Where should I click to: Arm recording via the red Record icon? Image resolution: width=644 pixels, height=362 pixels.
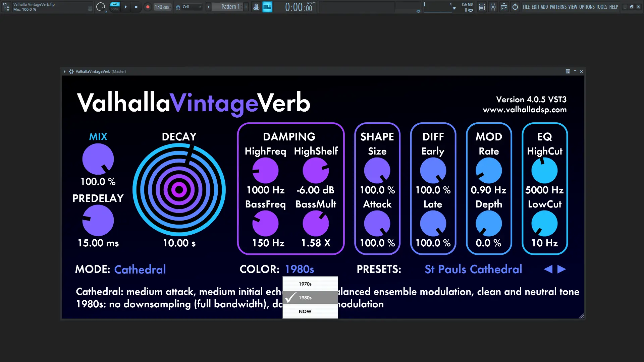click(x=148, y=7)
